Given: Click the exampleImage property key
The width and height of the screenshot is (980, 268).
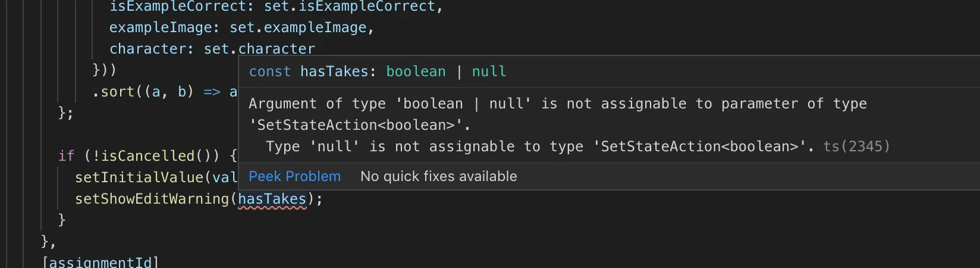Looking at the screenshot, I should [x=160, y=27].
